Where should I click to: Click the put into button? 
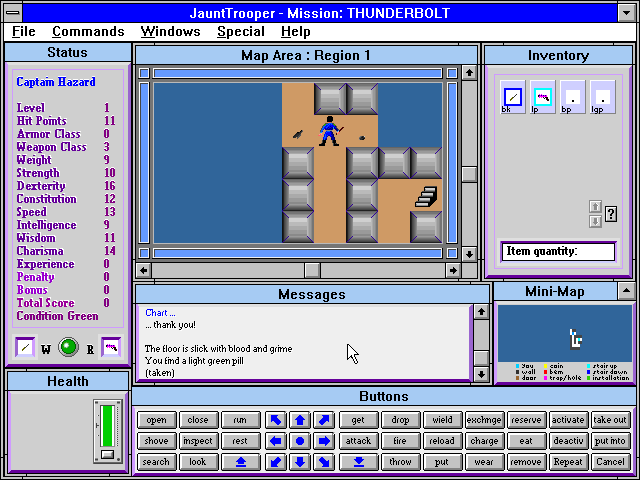(x=610, y=441)
